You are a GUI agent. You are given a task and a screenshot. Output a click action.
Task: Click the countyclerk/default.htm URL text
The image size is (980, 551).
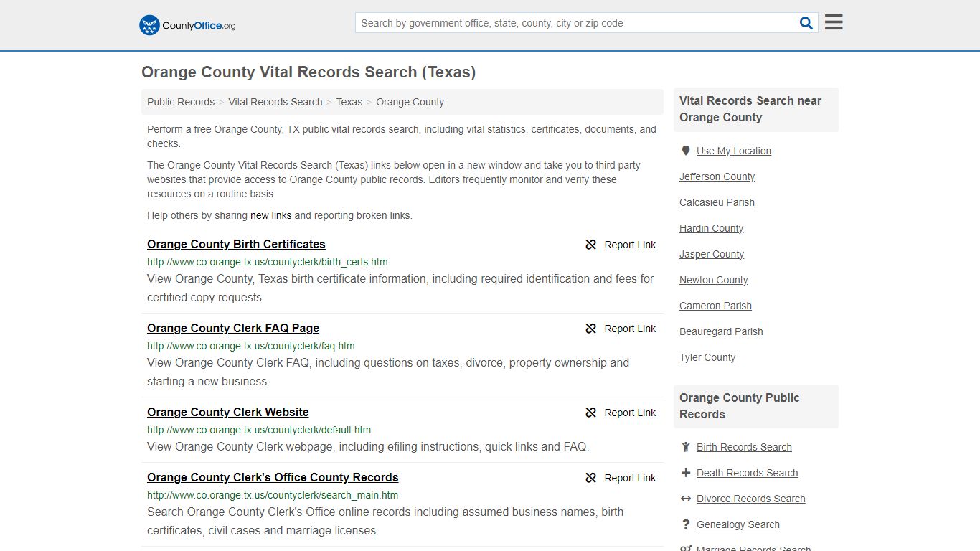[x=259, y=430]
